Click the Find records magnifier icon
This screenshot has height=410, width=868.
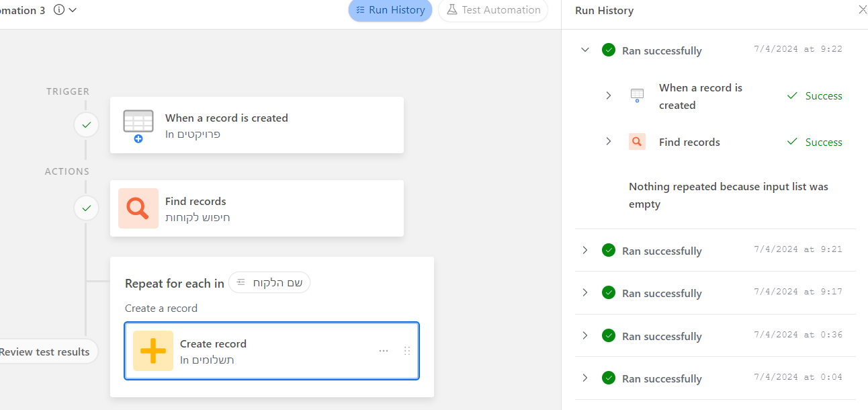138,208
